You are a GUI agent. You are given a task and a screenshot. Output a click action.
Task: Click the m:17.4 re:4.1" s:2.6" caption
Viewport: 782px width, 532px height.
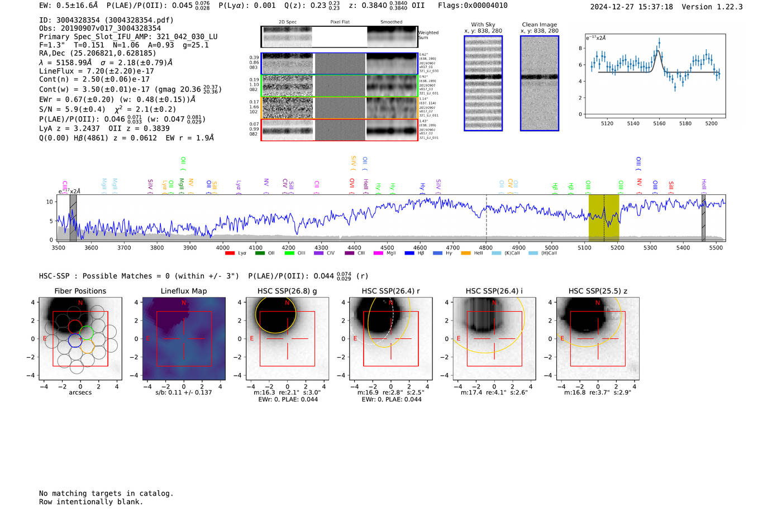pyautogui.click(x=494, y=392)
